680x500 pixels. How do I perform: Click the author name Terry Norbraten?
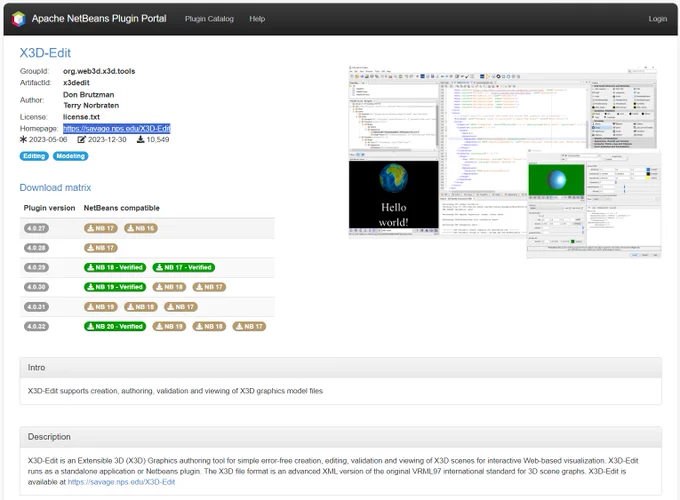pyautogui.click(x=91, y=105)
